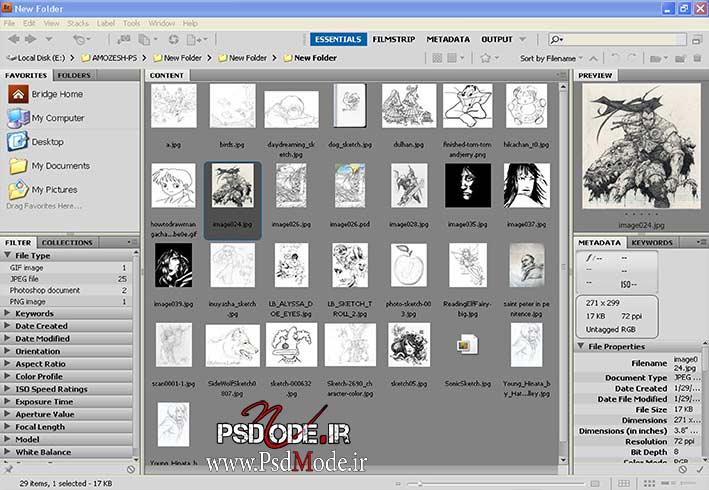Switch to the COLLECTIONS tab
The height and width of the screenshot is (490, 709).
(67, 243)
